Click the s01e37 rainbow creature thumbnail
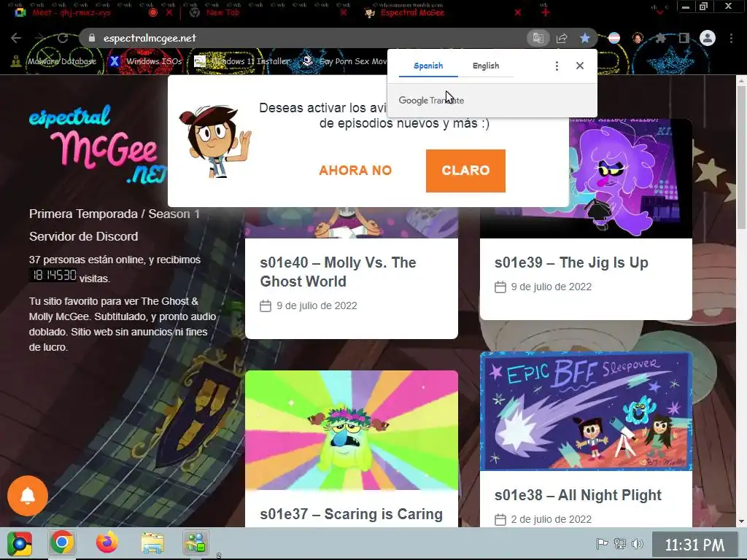This screenshot has height=560, width=747. [x=352, y=430]
